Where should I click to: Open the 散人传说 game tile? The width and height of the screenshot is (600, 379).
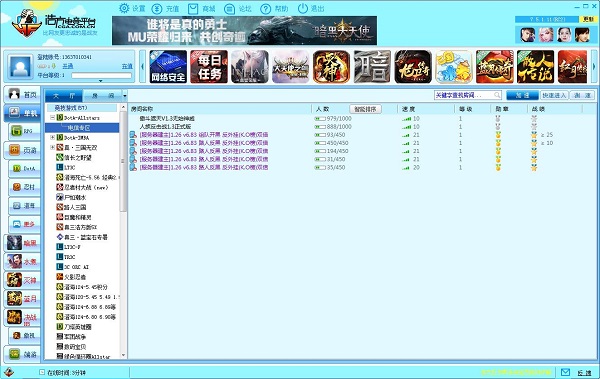[536, 67]
